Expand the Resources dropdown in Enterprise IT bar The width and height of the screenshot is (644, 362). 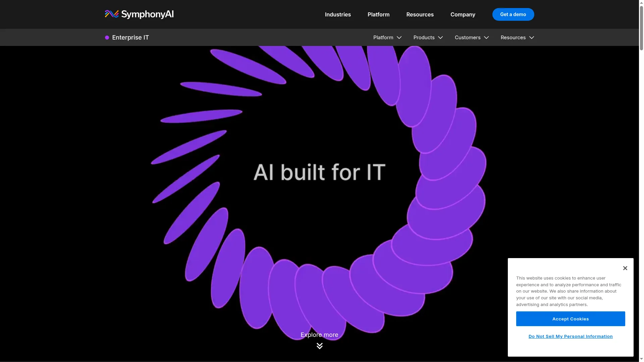[517, 38]
